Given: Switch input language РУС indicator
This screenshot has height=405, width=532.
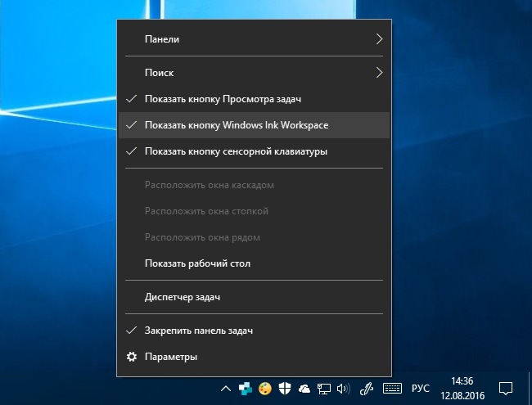Looking at the screenshot, I should pyautogui.click(x=421, y=389).
